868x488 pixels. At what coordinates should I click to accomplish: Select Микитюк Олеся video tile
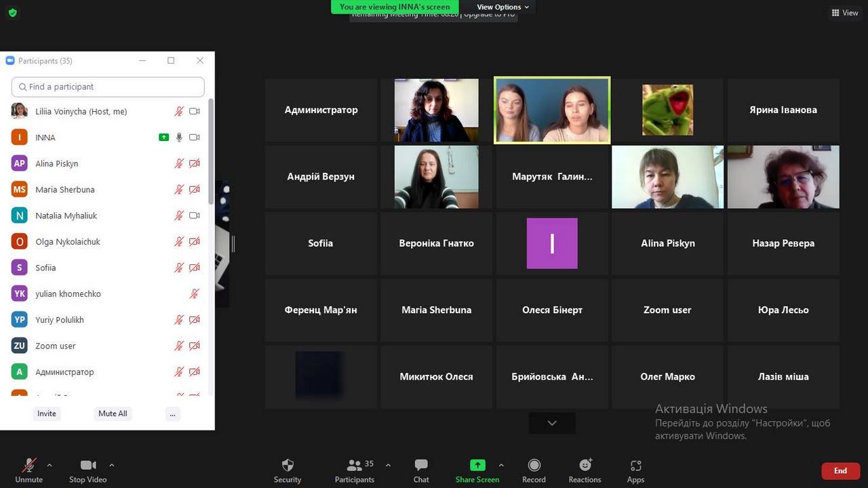pos(436,377)
